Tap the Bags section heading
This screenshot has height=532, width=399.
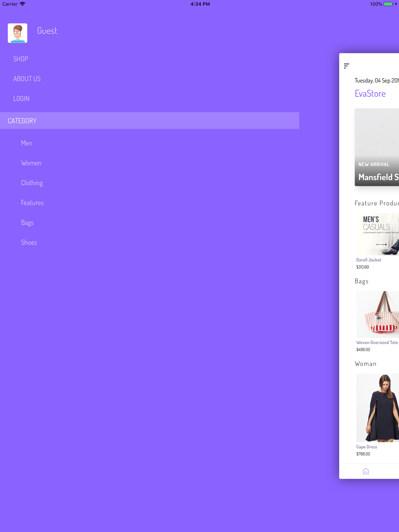point(361,281)
